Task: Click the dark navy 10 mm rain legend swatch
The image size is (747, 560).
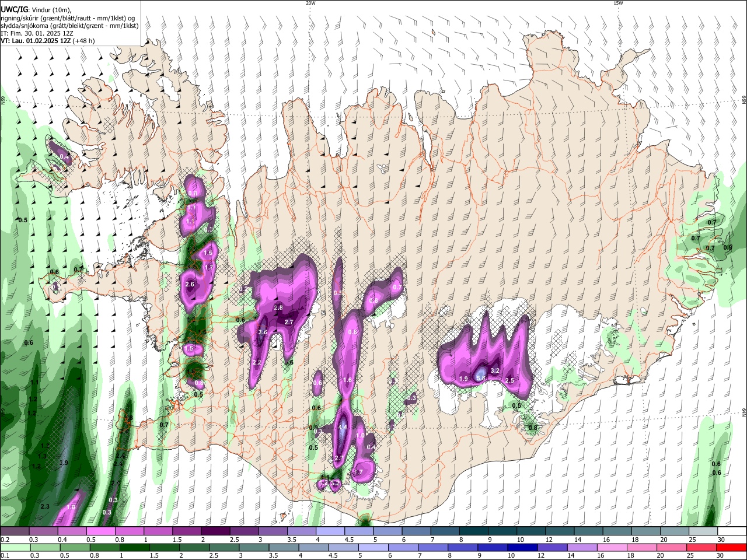Action: 521,547
